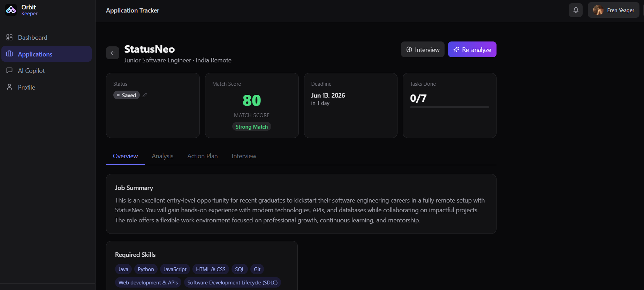Screen dimensions: 644x290
Task: Switch to the Analysis tab
Action: [162, 156]
